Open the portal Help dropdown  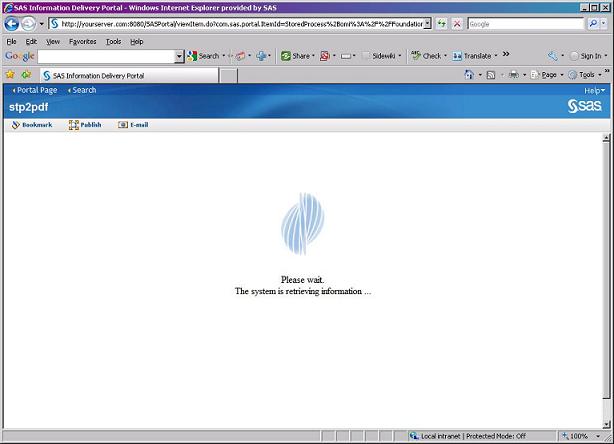pos(594,90)
